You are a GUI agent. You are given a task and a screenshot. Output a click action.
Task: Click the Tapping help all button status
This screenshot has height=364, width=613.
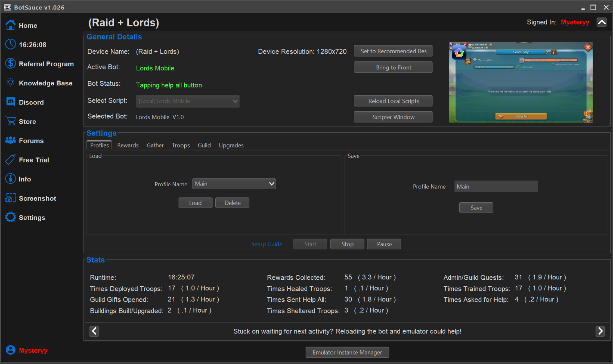pos(169,85)
